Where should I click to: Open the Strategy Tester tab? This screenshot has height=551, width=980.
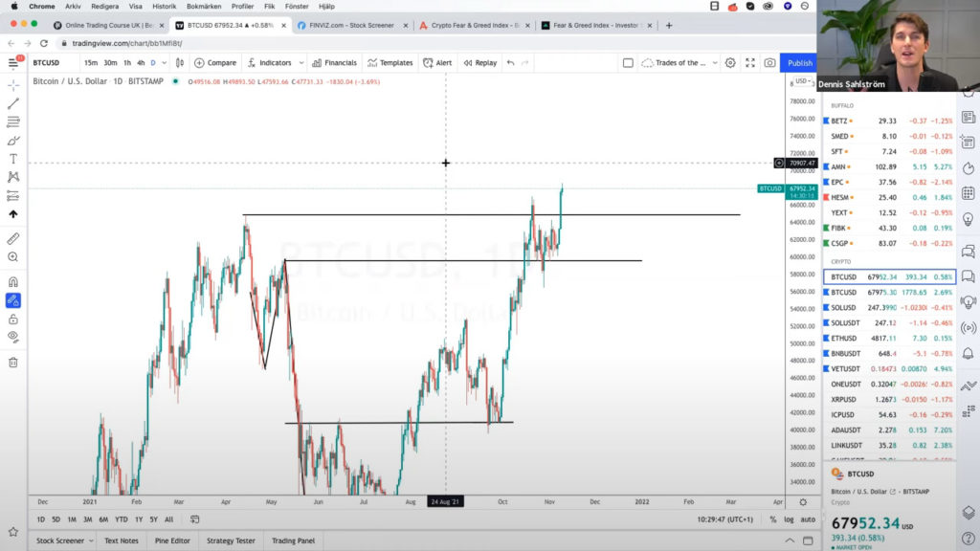[x=231, y=540]
